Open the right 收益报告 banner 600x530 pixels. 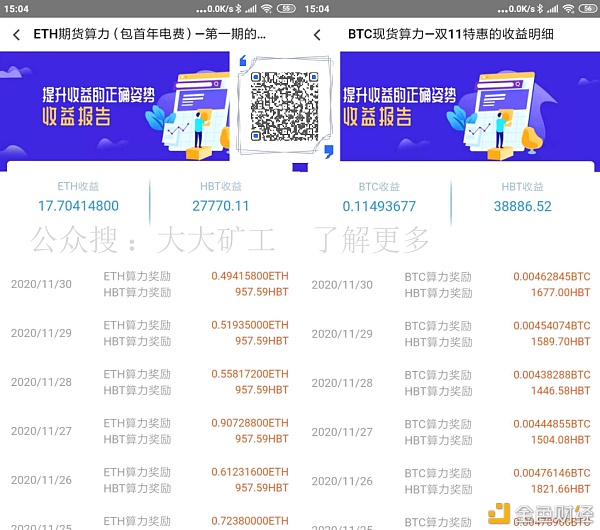pos(470,106)
